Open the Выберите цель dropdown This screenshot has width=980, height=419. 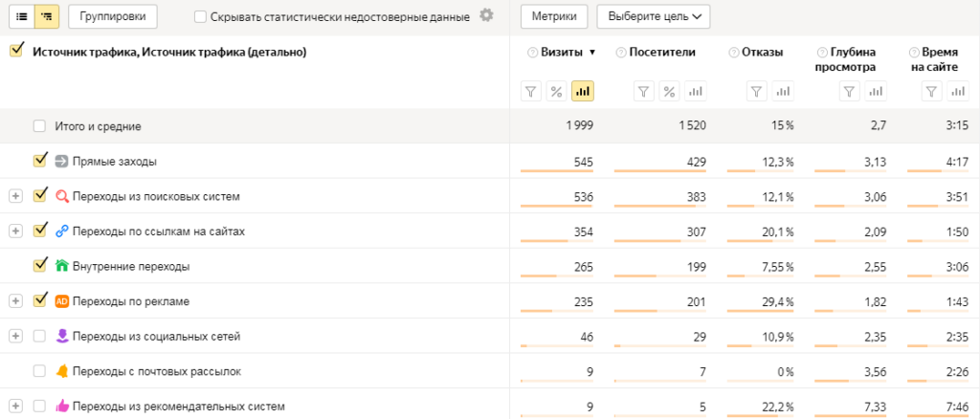(x=653, y=16)
